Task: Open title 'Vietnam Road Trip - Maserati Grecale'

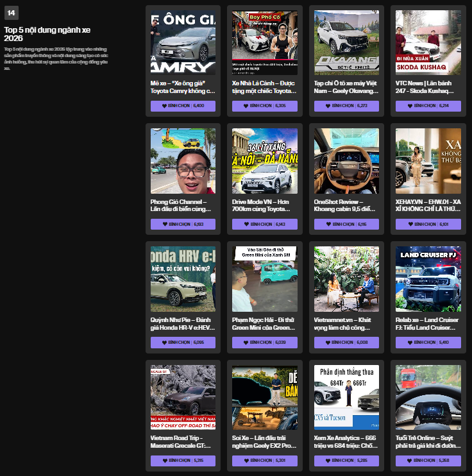Action: (x=181, y=442)
